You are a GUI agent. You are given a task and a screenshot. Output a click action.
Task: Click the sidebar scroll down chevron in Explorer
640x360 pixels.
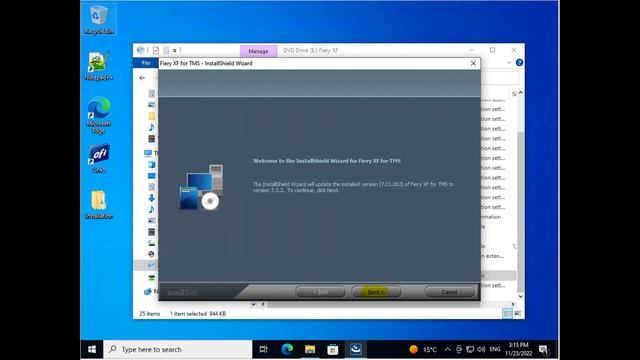click(x=253, y=304)
